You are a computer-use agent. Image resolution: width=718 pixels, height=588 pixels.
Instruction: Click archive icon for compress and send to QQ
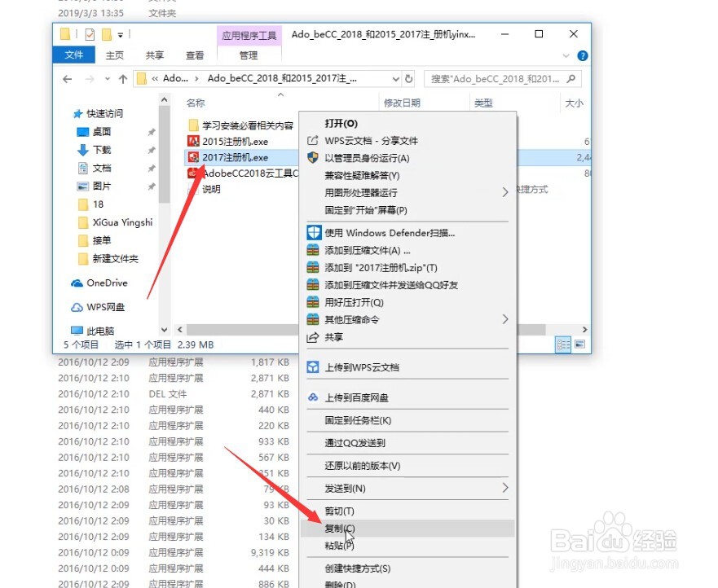tap(313, 284)
